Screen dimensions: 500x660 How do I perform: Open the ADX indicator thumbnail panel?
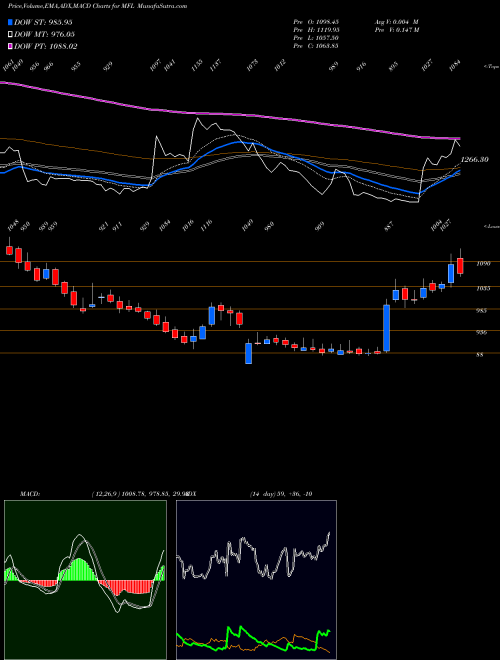(x=256, y=580)
